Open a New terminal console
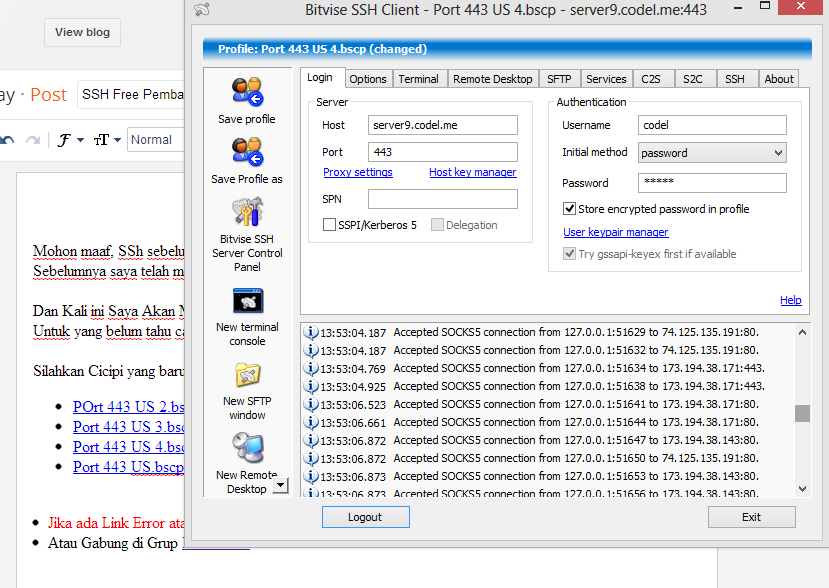The height and width of the screenshot is (588, 829). click(x=247, y=301)
